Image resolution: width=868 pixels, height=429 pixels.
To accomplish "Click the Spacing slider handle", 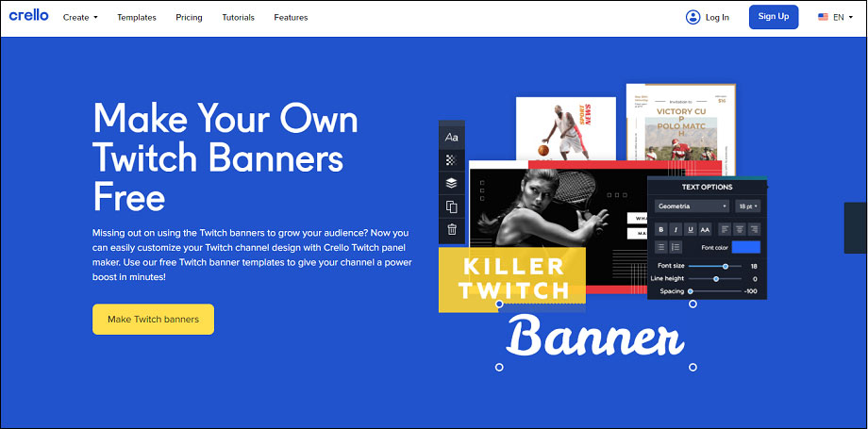I will pos(691,291).
